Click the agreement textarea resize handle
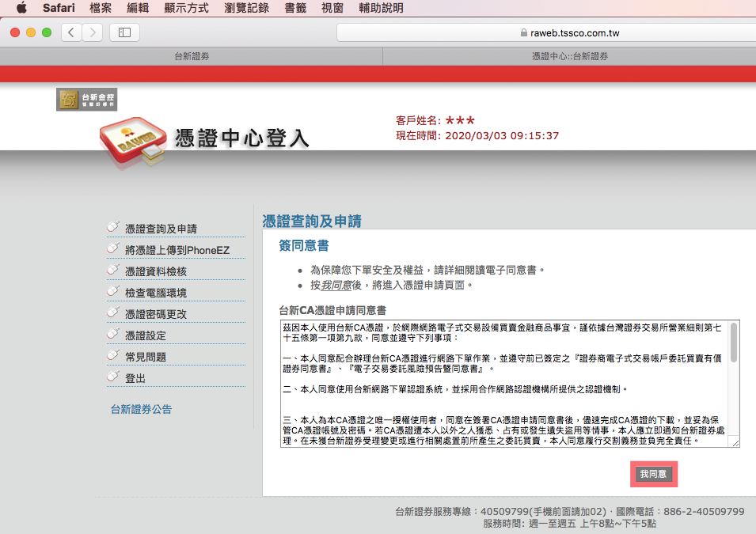Image resolution: width=756 pixels, height=534 pixels. click(735, 443)
